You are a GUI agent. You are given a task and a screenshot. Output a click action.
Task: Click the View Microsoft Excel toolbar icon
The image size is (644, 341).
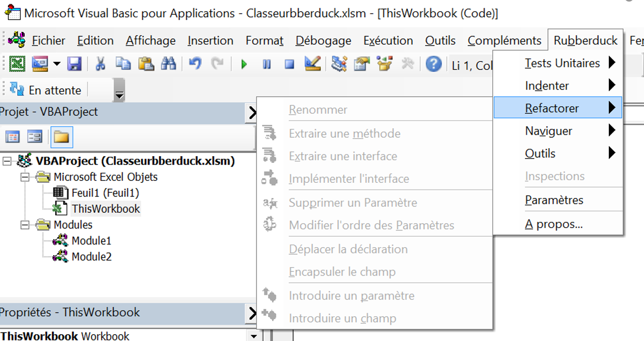[x=17, y=64]
